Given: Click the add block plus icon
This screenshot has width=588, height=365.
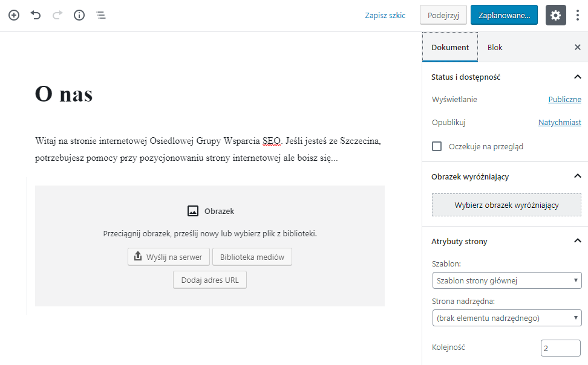Looking at the screenshot, I should pos(14,15).
